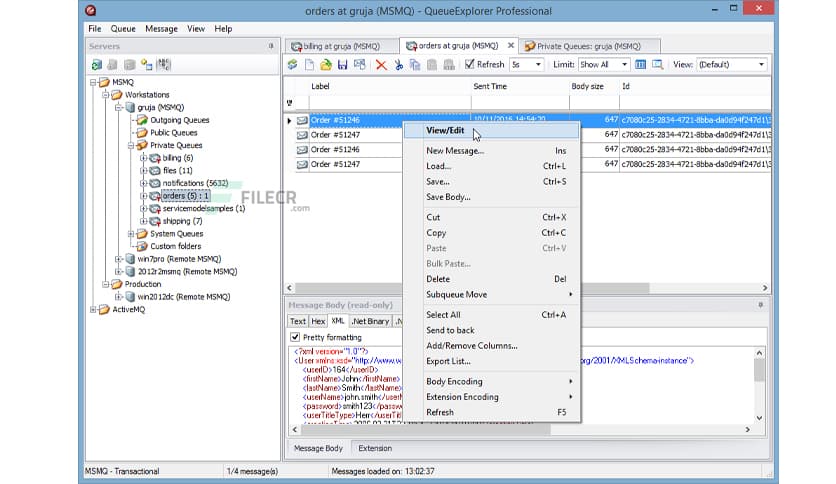Collapse the Private Queues node
836x484 pixels.
[131, 145]
